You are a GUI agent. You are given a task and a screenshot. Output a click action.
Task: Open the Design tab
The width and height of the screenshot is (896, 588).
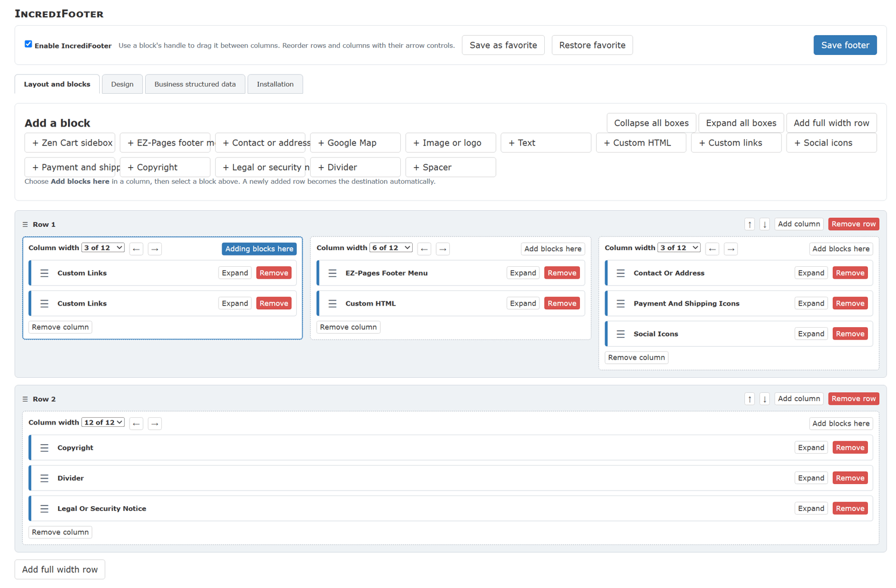[x=122, y=84]
